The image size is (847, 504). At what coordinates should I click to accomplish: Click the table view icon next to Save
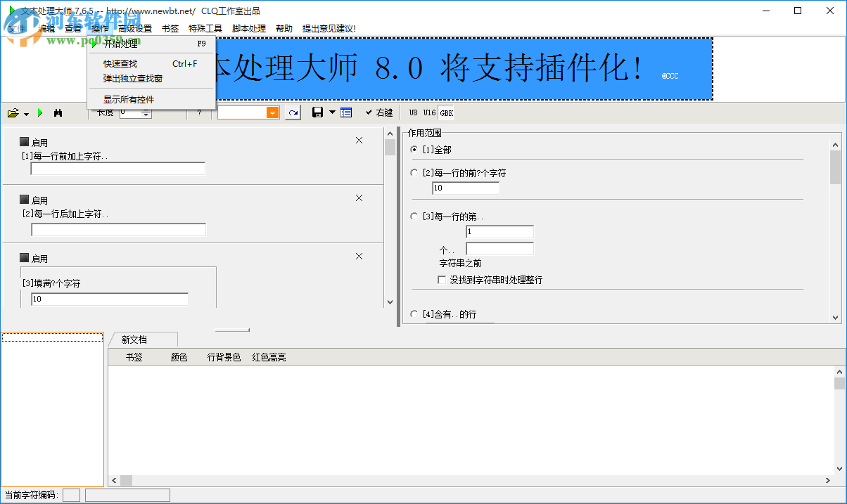346,112
